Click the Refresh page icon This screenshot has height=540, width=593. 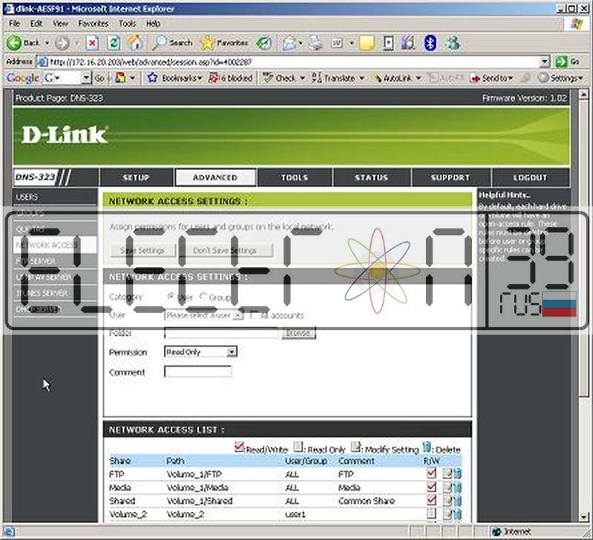113,43
